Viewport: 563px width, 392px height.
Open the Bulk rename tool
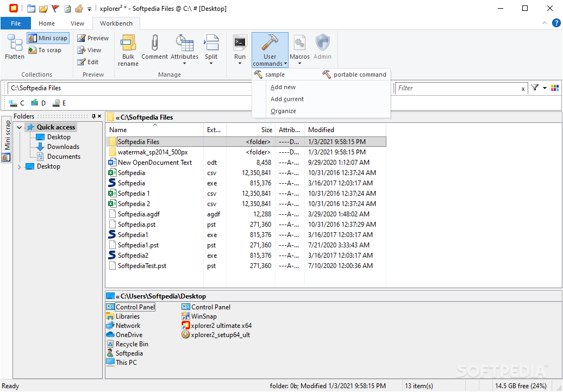(x=128, y=51)
